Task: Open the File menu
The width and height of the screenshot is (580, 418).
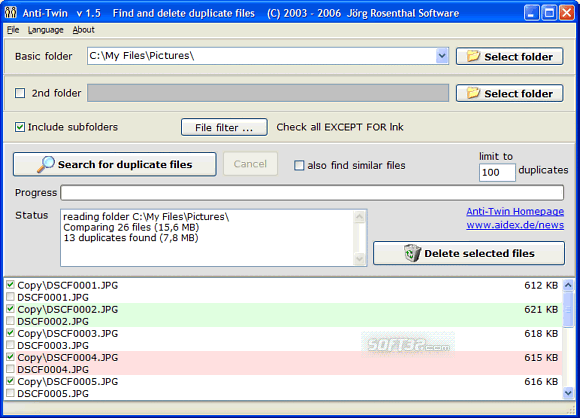Action: coord(13,30)
